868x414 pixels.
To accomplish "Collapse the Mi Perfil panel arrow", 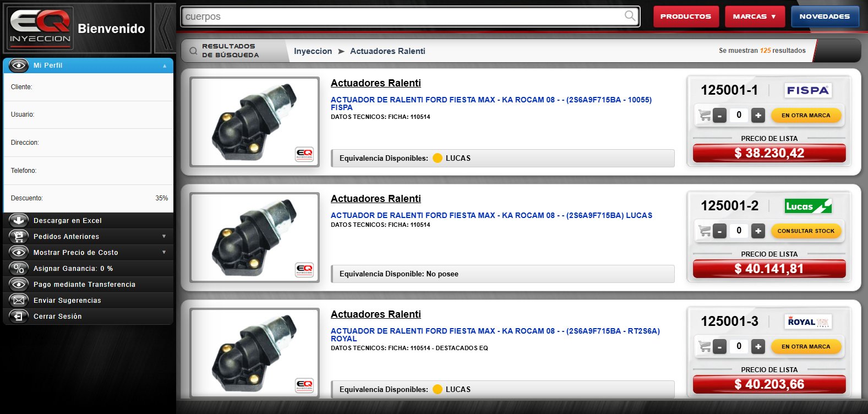I will click(165, 66).
